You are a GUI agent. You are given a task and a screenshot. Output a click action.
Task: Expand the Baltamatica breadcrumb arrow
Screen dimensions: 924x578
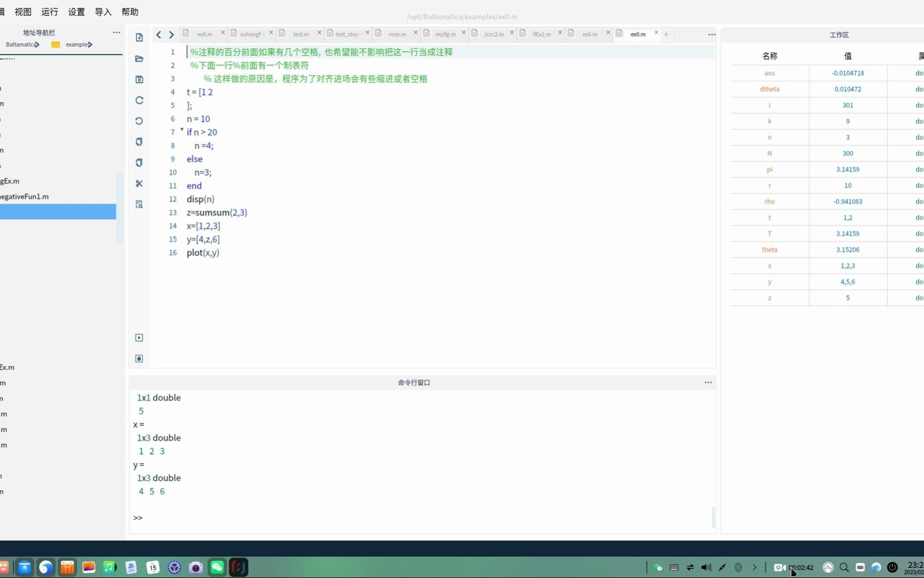coord(37,44)
